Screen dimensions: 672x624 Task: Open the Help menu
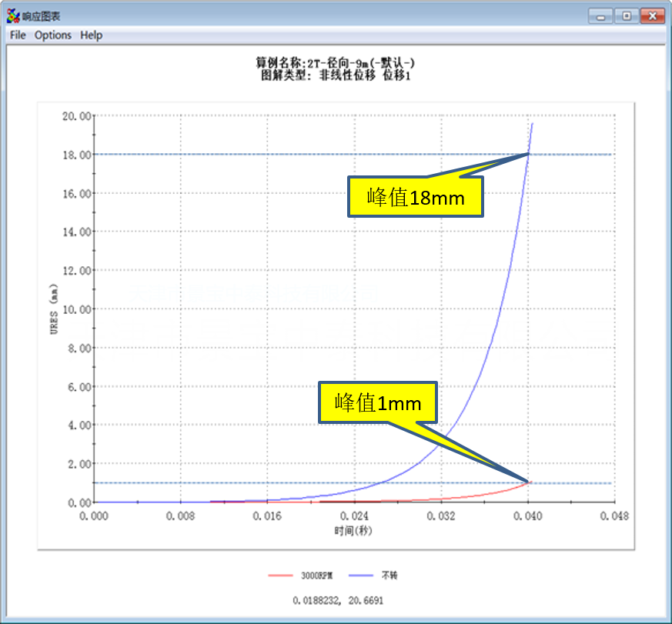[91, 35]
